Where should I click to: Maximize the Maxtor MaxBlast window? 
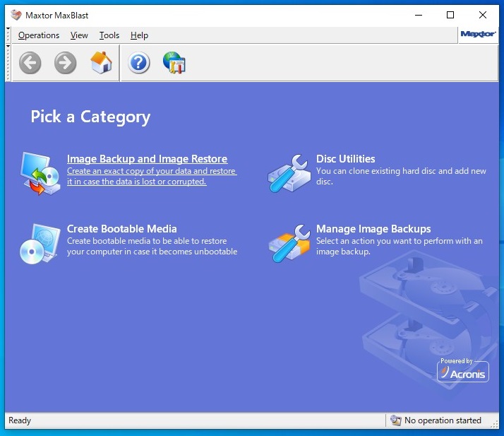pos(450,15)
